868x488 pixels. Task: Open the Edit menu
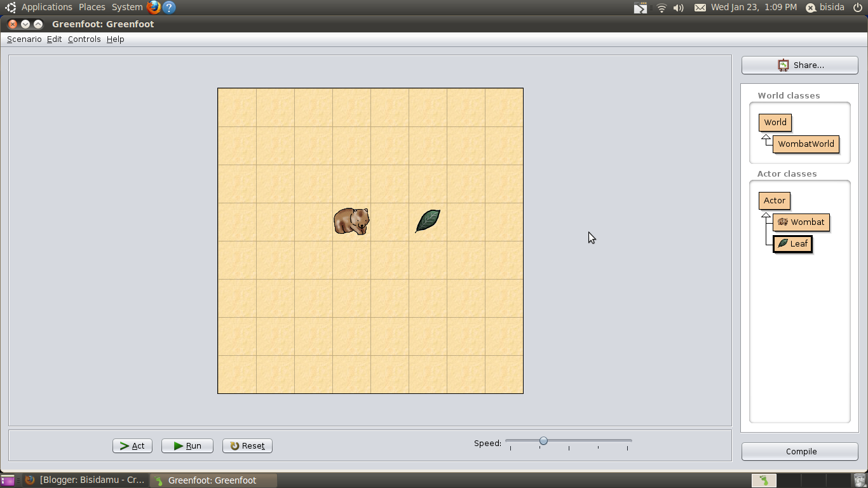[55, 39]
